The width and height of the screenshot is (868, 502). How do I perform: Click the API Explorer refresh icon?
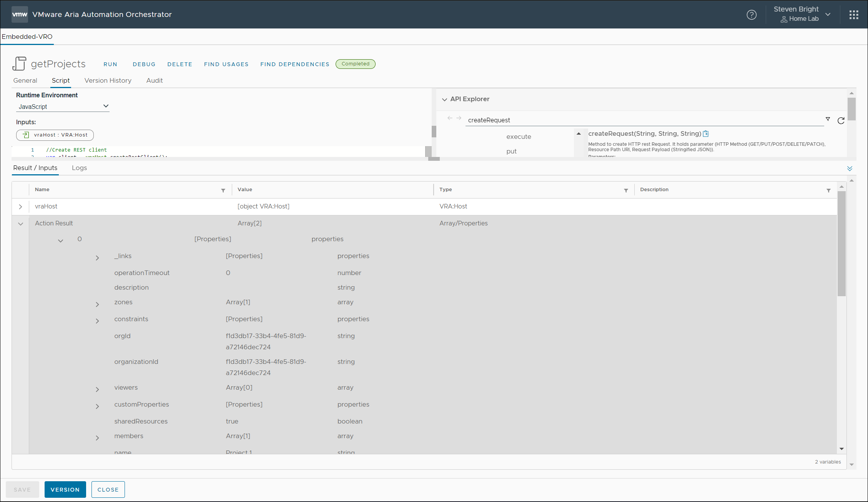pos(841,121)
